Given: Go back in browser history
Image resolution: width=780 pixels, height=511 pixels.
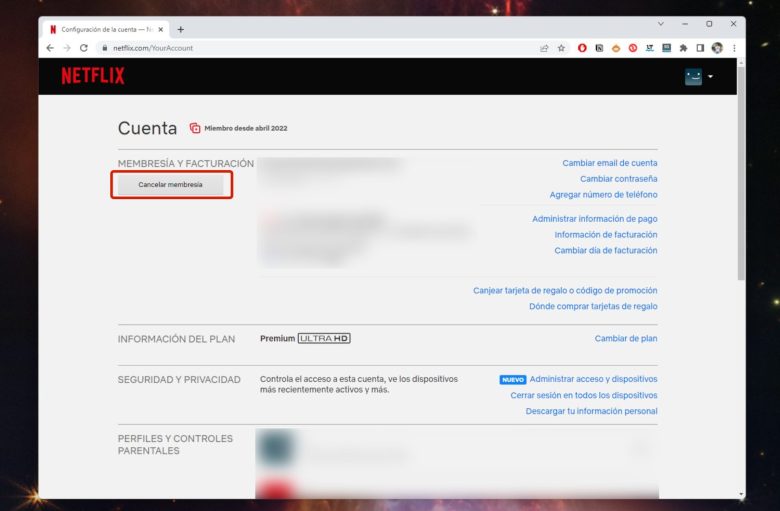Looking at the screenshot, I should click(x=50, y=48).
